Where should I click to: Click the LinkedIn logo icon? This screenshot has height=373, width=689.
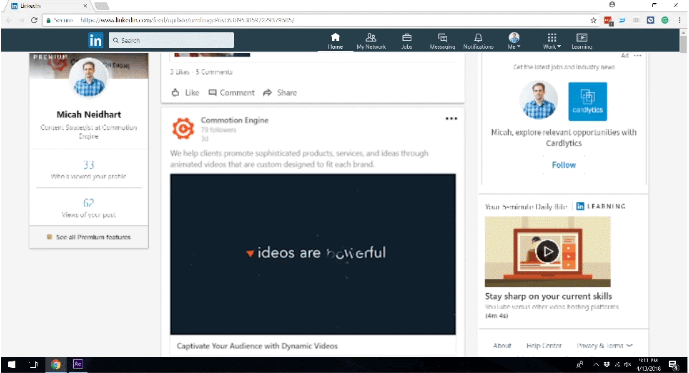(95, 40)
